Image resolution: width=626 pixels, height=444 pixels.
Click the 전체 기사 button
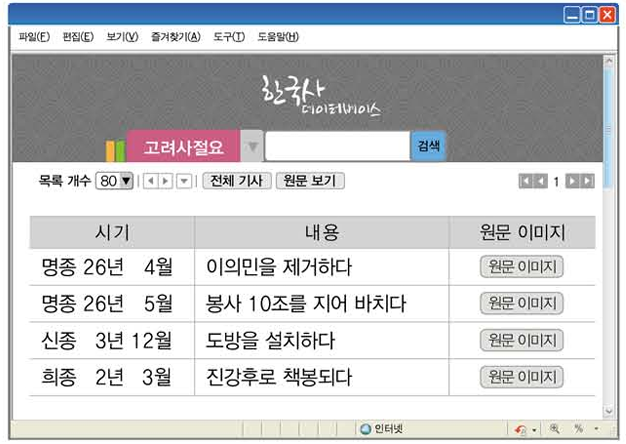pos(235,182)
